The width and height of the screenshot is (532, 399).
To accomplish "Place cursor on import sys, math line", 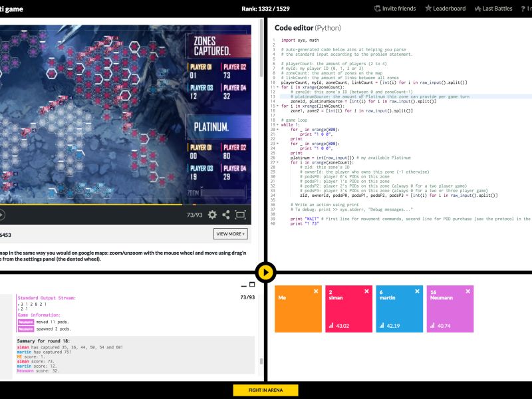I will pyautogui.click(x=300, y=40).
